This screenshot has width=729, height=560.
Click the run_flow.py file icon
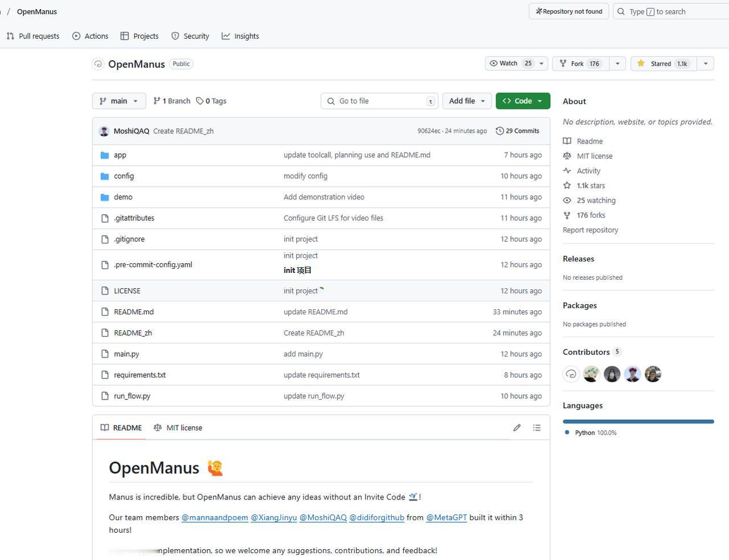(x=105, y=396)
